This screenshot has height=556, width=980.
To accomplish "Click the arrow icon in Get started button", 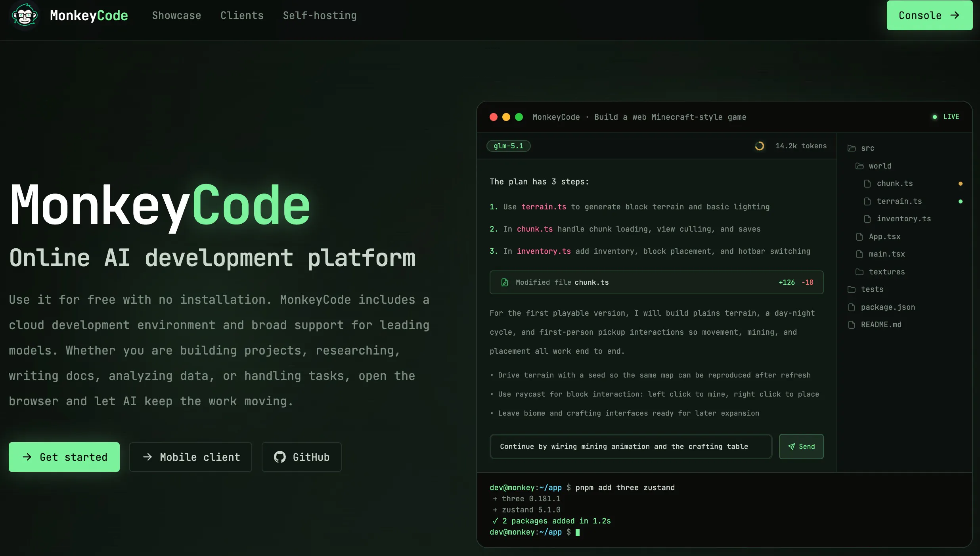I will (27, 457).
